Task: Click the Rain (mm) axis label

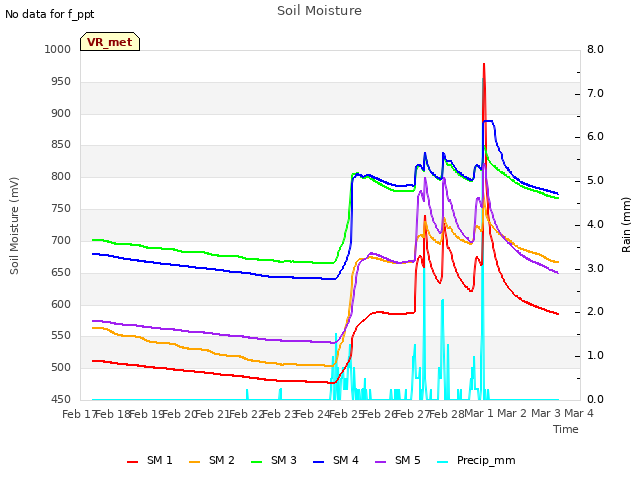Action: [626, 225]
